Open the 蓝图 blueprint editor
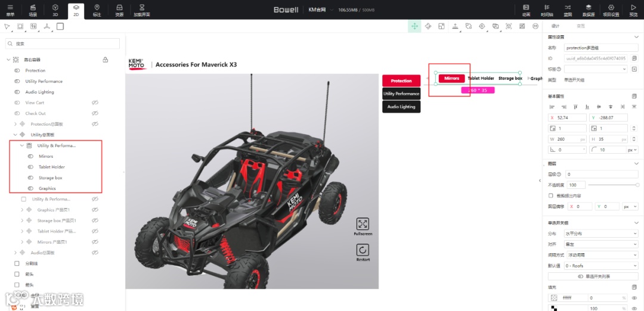Screen dimensions: 644x311 pos(568,10)
